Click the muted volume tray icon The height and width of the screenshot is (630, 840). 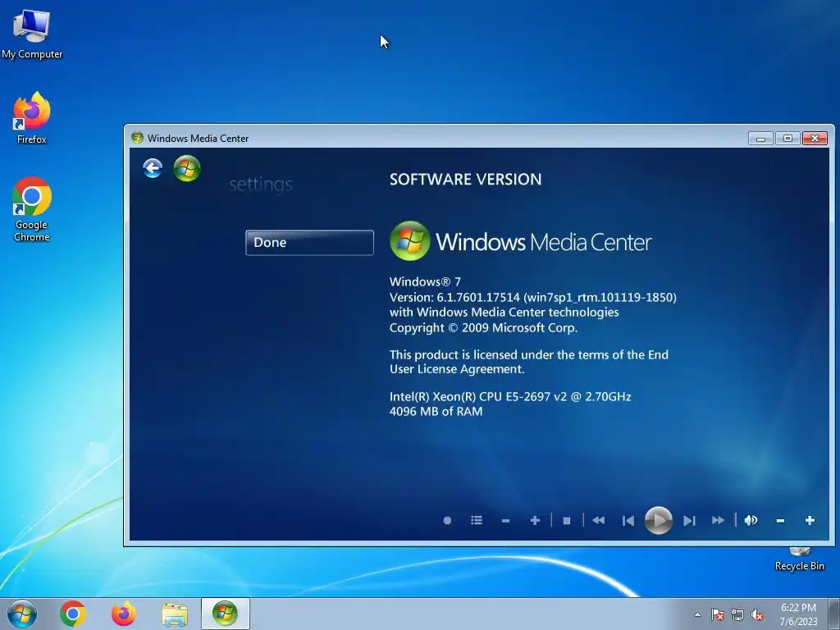tap(757, 614)
